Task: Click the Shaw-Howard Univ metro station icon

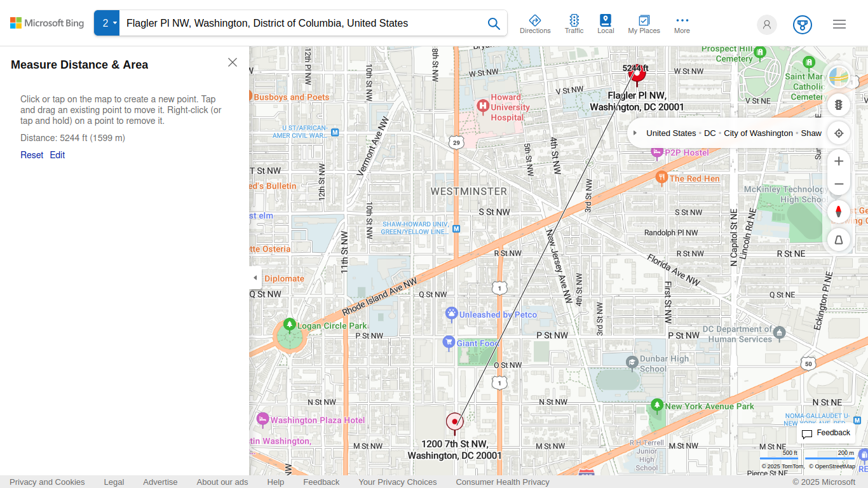Action: click(456, 227)
